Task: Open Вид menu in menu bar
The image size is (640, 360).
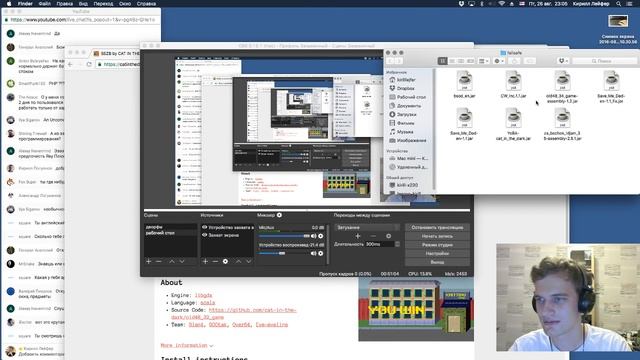Action: pyautogui.click(x=83, y=4)
